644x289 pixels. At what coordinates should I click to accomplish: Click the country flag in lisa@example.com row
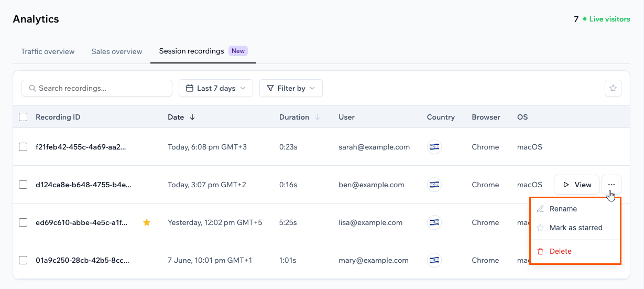coord(434,222)
